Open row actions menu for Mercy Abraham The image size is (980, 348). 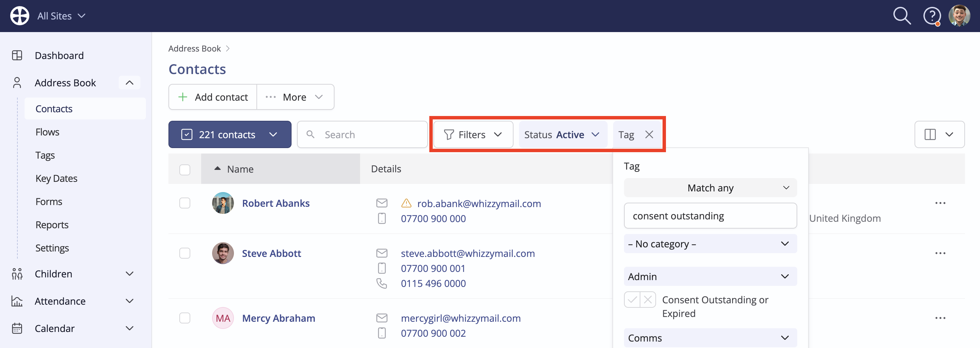click(x=940, y=318)
